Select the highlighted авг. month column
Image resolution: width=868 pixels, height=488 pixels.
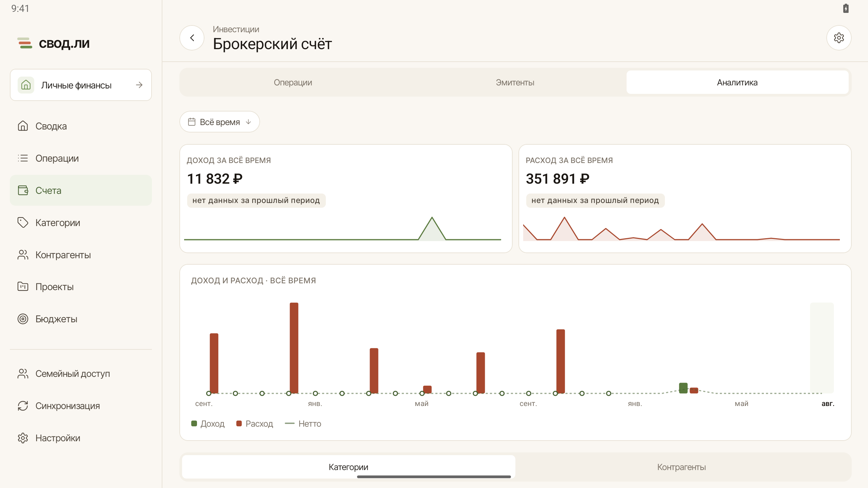pyautogui.click(x=822, y=348)
